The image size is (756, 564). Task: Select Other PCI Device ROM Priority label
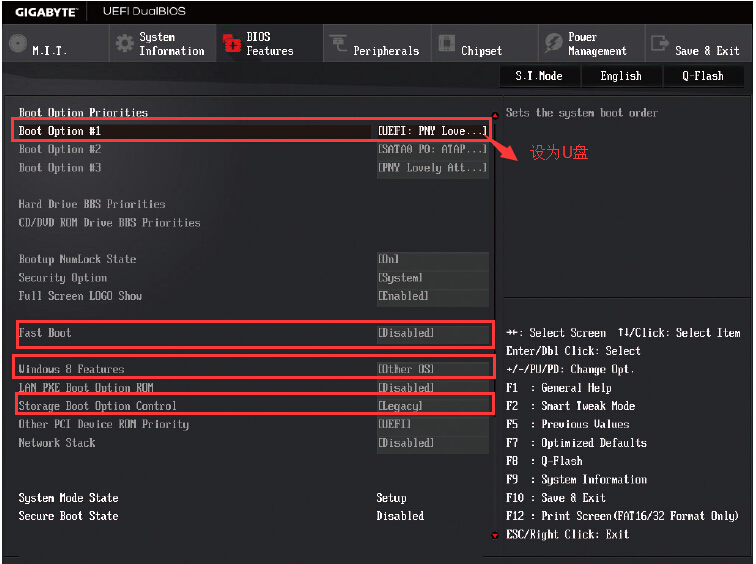pos(104,424)
